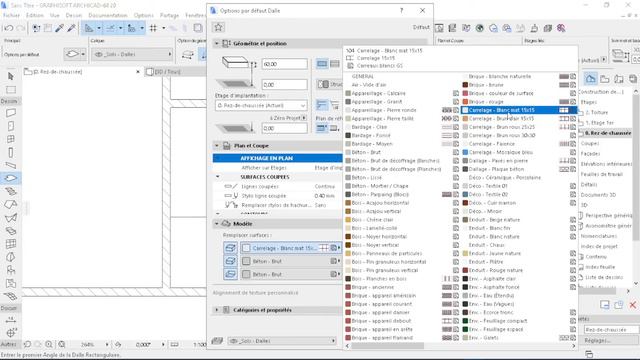Click the zoom magnifier icon in bottom bar
This screenshot has width=640, height=360.
point(49,344)
